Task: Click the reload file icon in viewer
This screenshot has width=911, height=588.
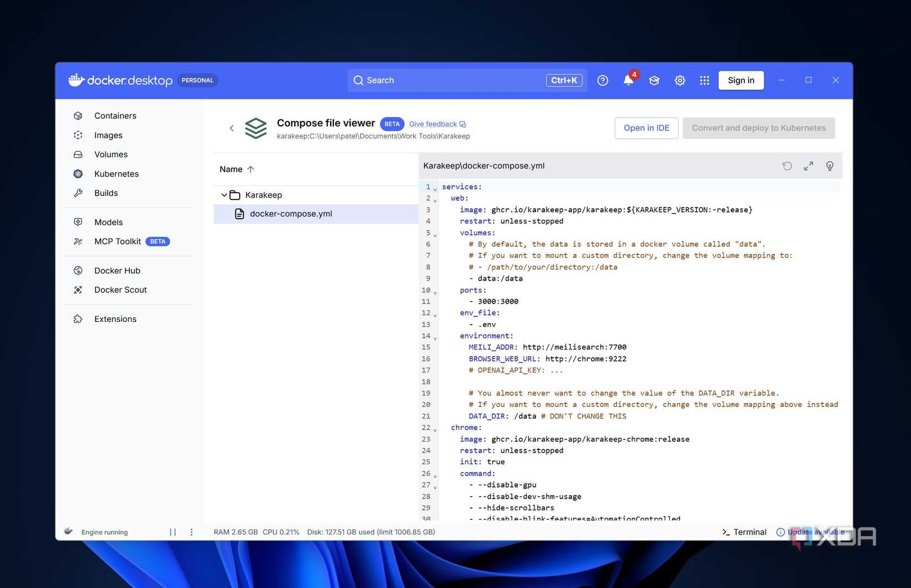Action: click(x=787, y=166)
